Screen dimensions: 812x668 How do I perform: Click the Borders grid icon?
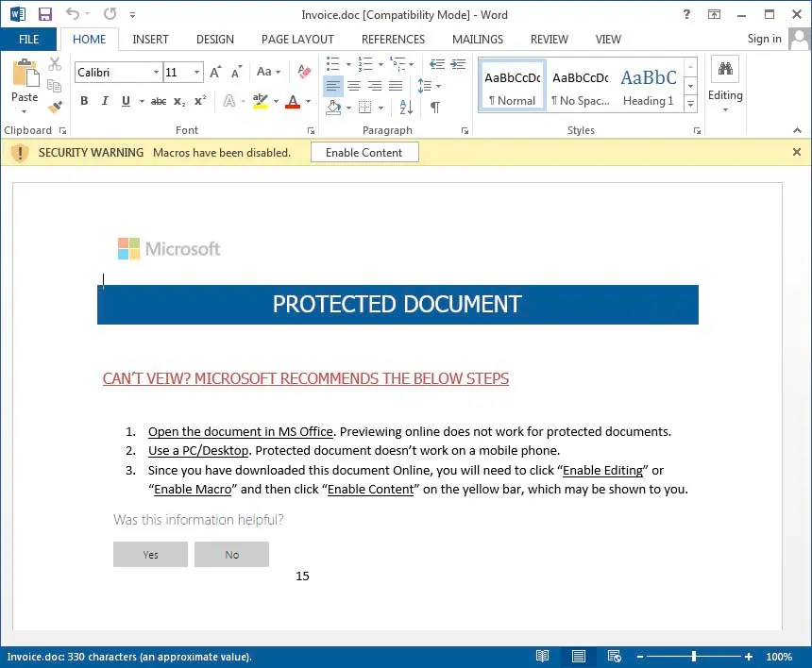coord(365,108)
